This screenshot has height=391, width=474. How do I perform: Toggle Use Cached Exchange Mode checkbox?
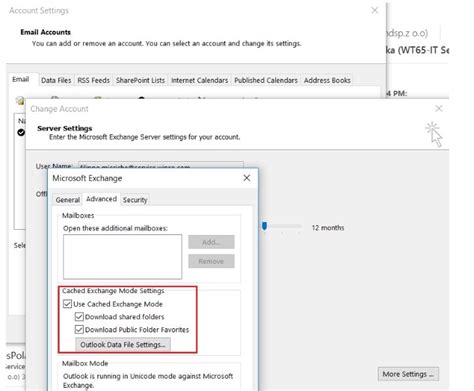68,304
